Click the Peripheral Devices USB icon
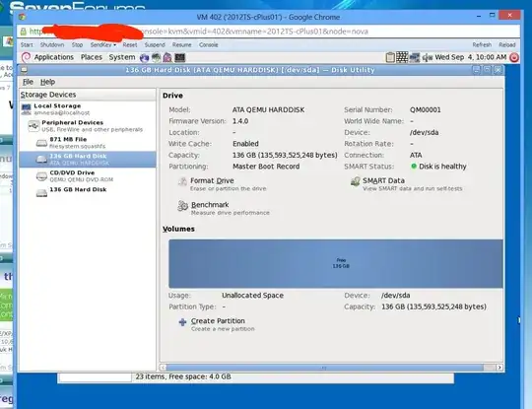This screenshot has height=409, width=532. 33,126
